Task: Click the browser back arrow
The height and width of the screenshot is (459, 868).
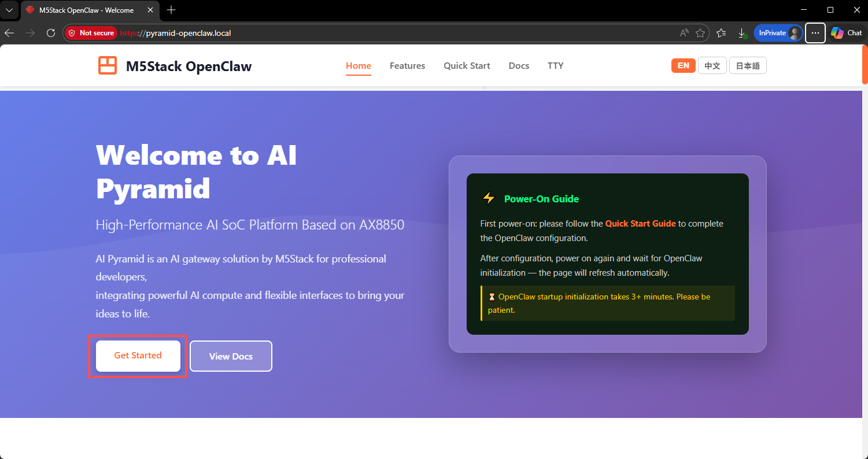Action: 9,33
